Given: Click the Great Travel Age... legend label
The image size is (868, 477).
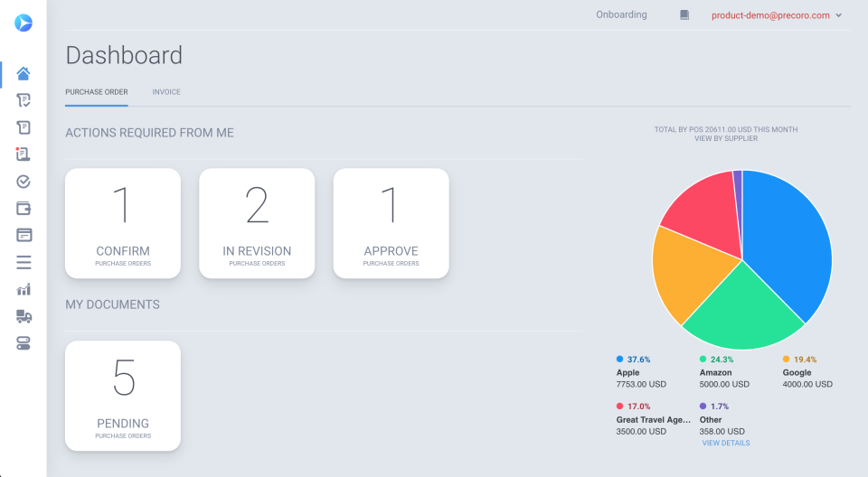Looking at the screenshot, I should click(653, 420).
